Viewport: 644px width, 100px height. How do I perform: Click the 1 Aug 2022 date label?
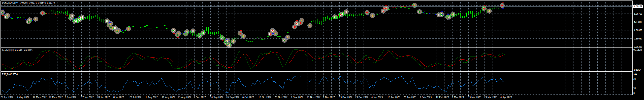click(x=152, y=97)
